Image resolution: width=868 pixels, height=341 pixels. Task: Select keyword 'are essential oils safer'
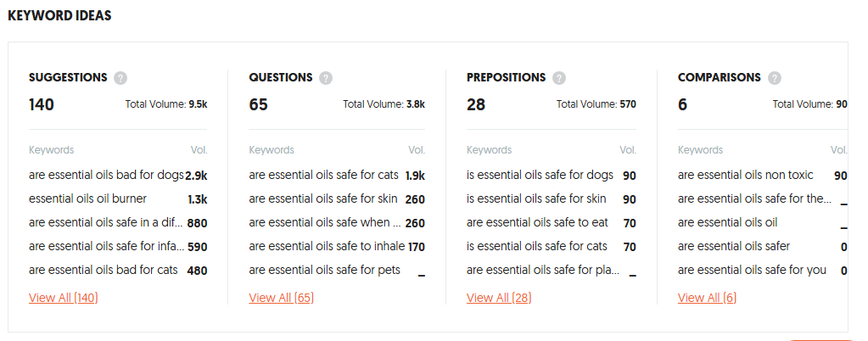(733, 246)
